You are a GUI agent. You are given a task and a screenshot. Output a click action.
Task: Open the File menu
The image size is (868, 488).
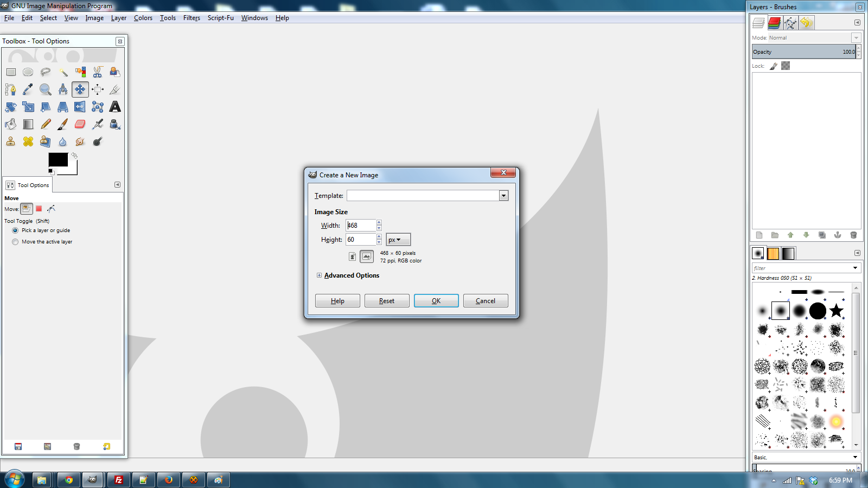click(x=9, y=18)
